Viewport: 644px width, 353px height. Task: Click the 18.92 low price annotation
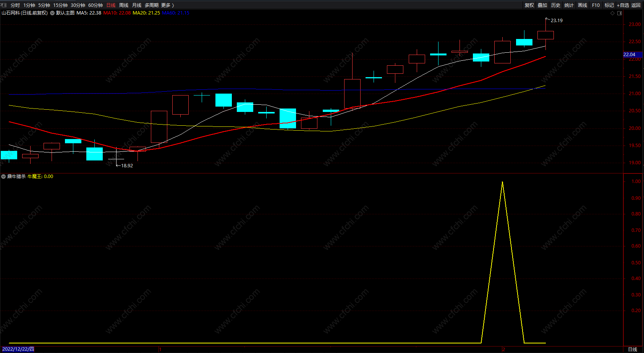[127, 166]
